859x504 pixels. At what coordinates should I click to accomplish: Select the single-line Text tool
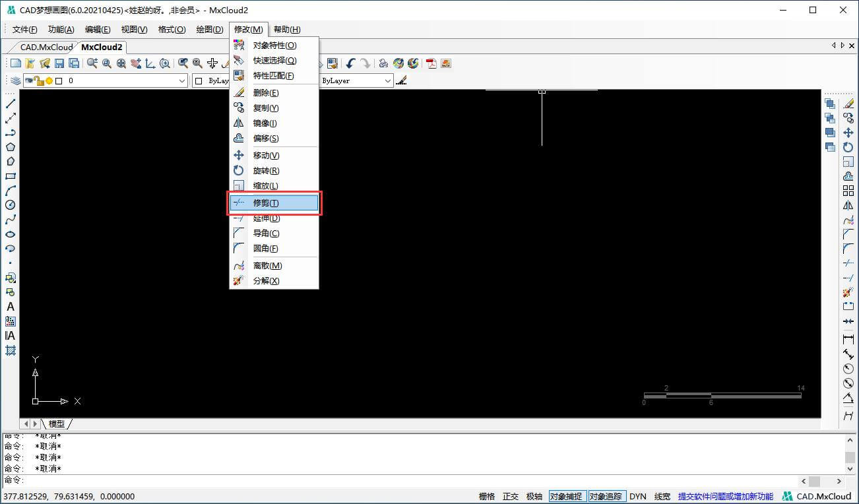pyautogui.click(x=11, y=307)
